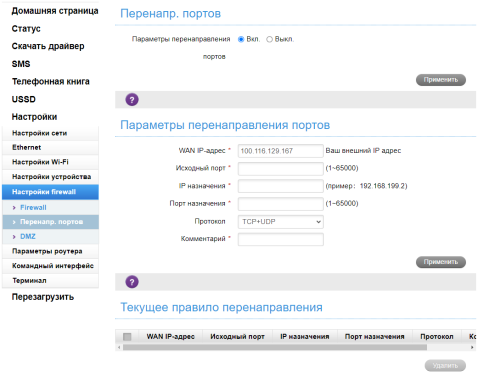500x382 pixels.
Task: Click the 'Ваш внешний IP адрес' hint text
Action: pyautogui.click(x=363, y=151)
